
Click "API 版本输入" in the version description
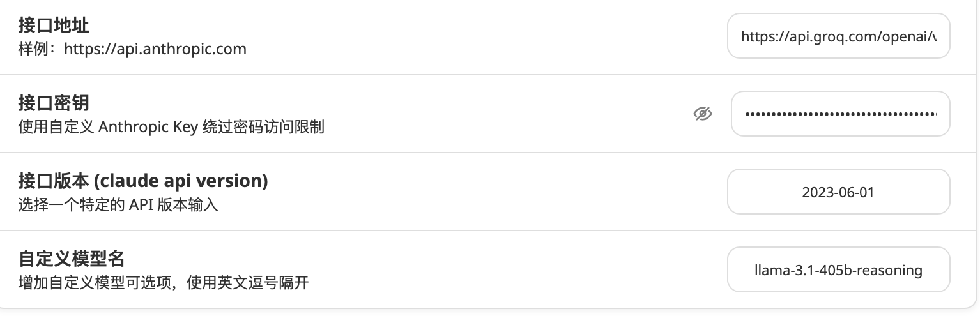(x=174, y=205)
